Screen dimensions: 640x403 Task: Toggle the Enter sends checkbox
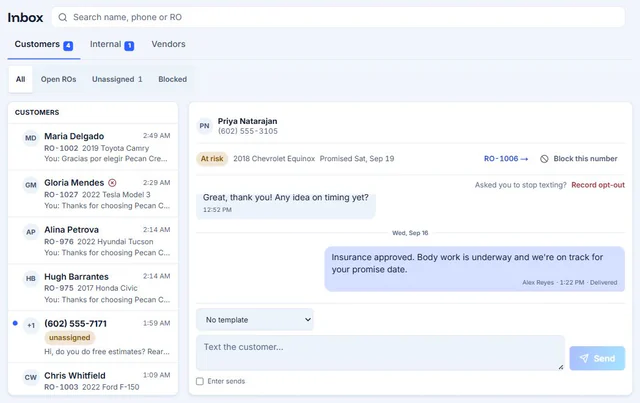200,381
